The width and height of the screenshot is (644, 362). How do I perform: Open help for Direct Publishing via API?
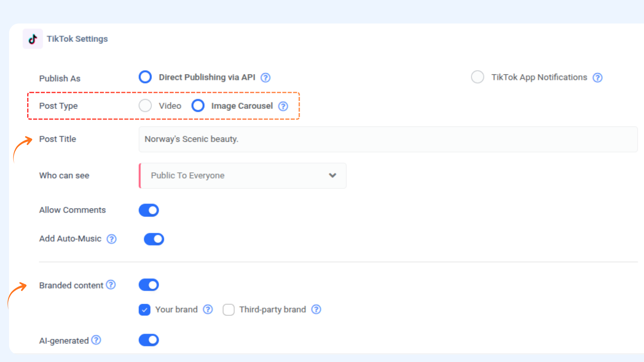click(x=265, y=78)
